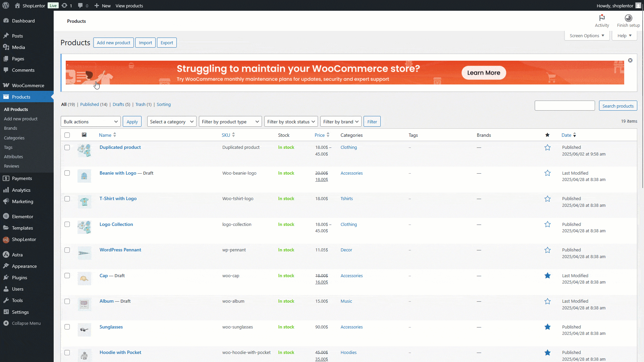Screen dimensions: 644x362
Task: Expand the Screen Options panel
Action: (587, 36)
